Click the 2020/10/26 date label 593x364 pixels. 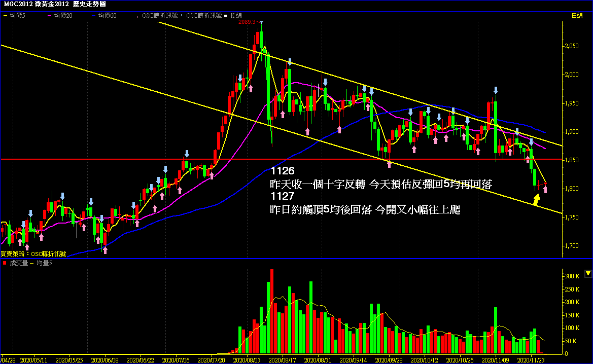click(460, 360)
